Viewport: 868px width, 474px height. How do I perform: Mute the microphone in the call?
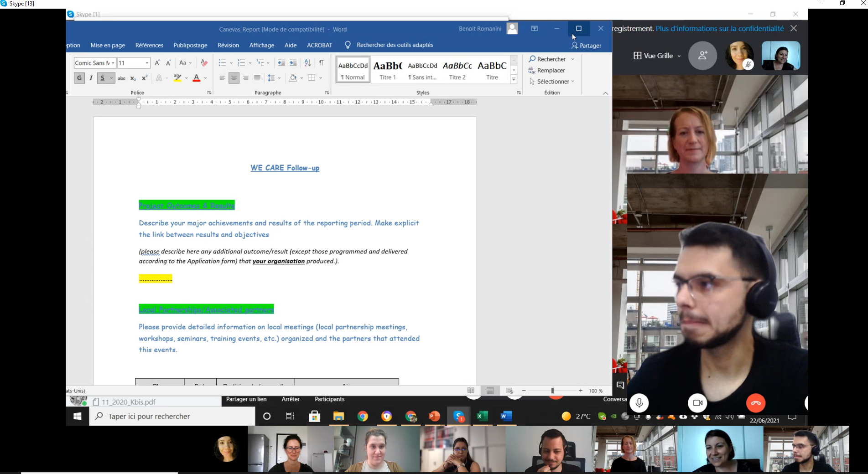click(639, 403)
